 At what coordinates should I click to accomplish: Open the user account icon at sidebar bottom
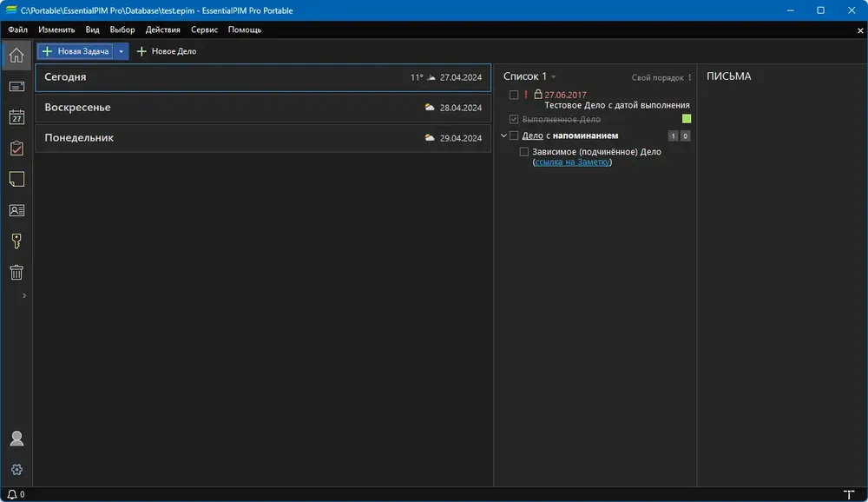[x=16, y=439]
